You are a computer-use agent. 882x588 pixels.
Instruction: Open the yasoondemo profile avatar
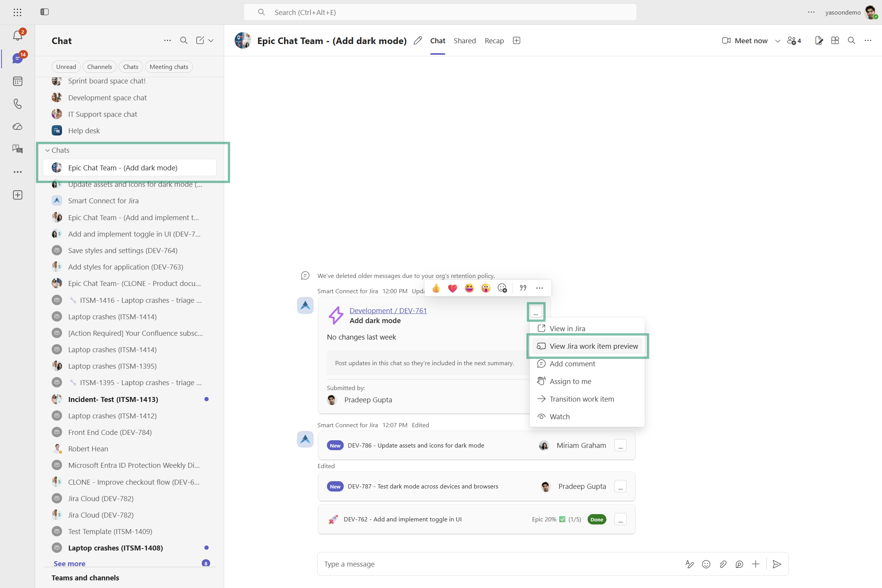click(x=871, y=12)
